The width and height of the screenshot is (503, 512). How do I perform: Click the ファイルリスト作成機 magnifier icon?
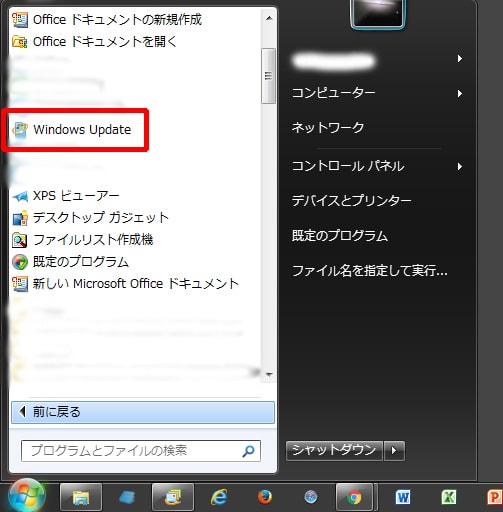[x=20, y=240]
